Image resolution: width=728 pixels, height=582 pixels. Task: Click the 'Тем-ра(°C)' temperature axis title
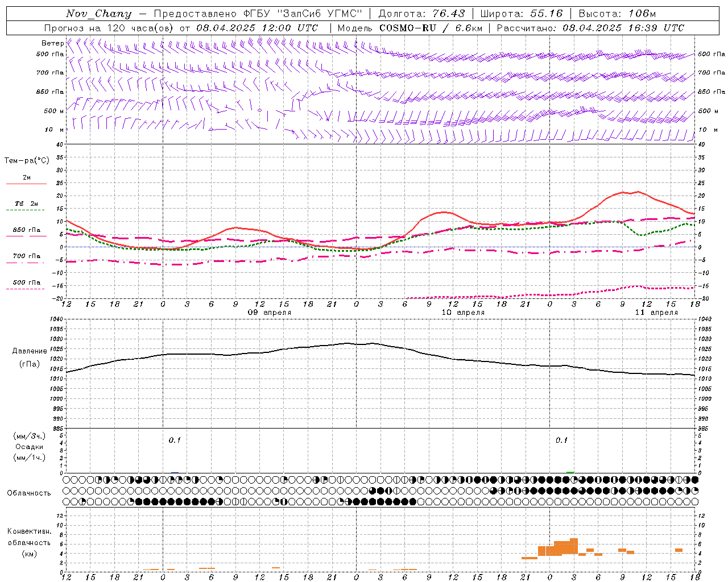click(27, 161)
